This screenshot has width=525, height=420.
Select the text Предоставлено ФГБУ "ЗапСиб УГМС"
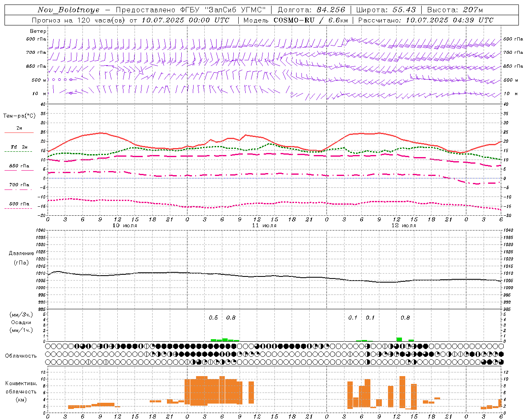[x=191, y=10]
